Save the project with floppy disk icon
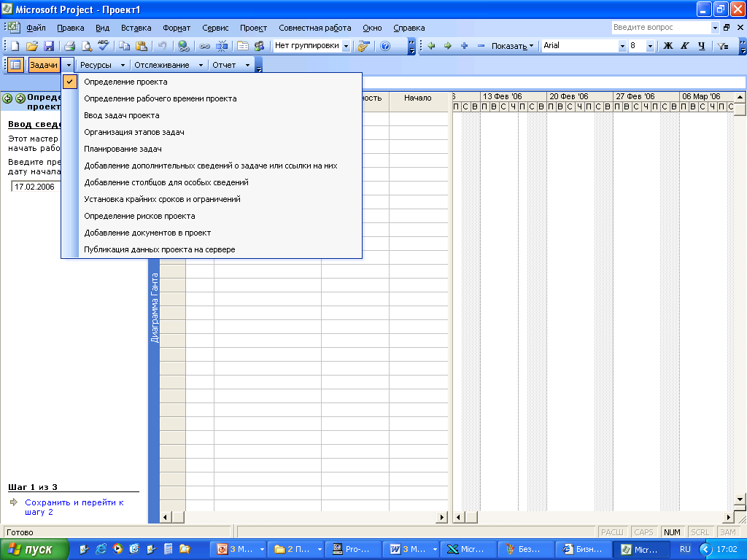The image size is (747, 560). (49, 46)
